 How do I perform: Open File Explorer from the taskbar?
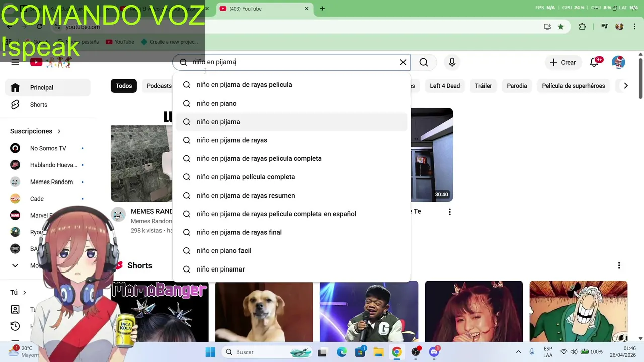click(x=378, y=352)
